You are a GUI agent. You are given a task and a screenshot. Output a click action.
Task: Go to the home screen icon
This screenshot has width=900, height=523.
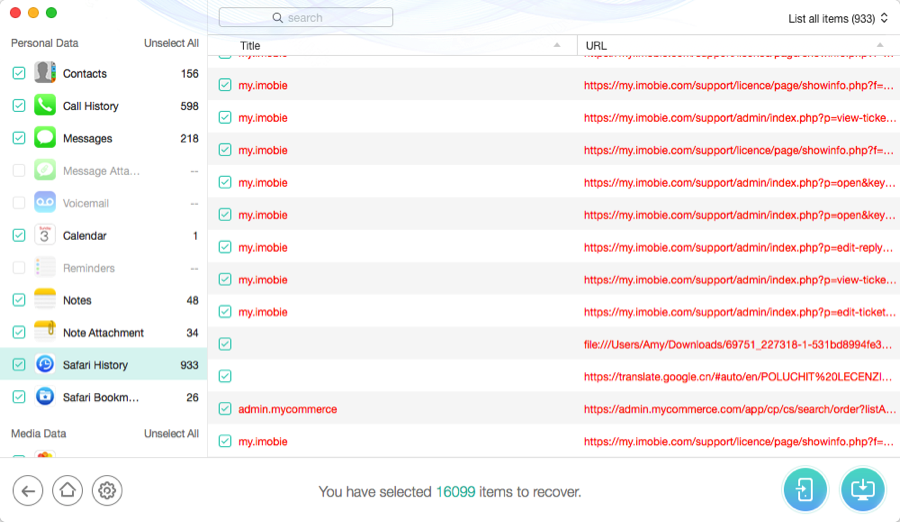coord(67,490)
